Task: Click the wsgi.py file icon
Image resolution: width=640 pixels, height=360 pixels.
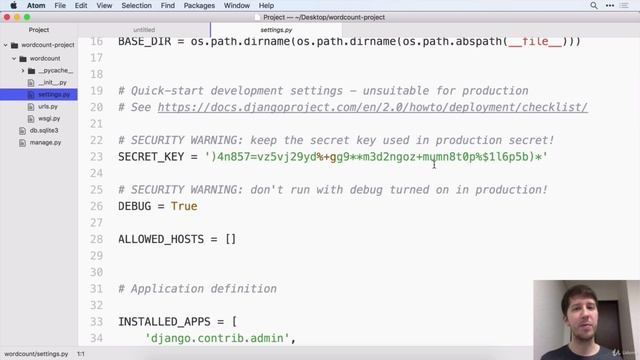Action: [31, 119]
